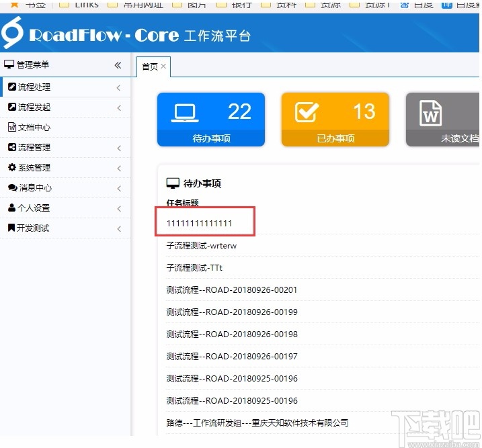The width and height of the screenshot is (482, 448).
Task: Close the 首页 tab with the X
Action: coord(163,66)
